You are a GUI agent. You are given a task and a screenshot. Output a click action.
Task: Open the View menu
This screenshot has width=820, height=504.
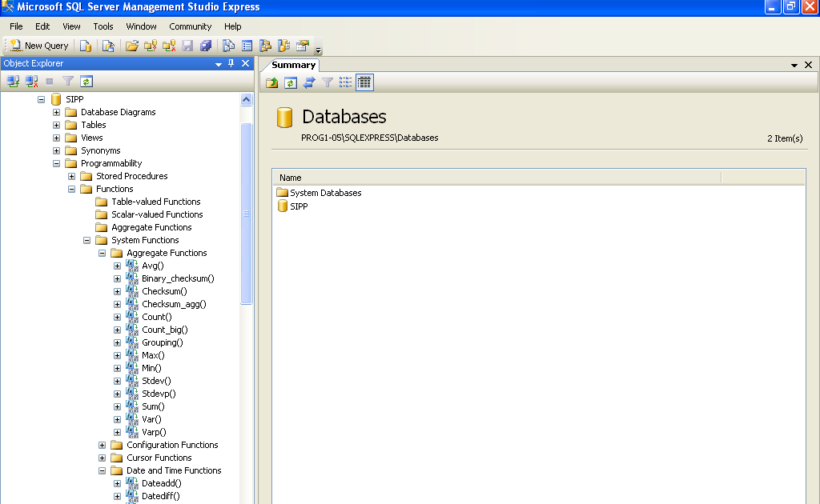coord(71,26)
